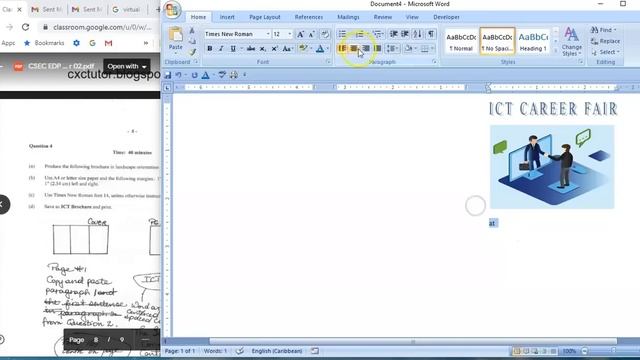Click the Clear Formatting icon
Image resolution: width=640 pixels, height=360 pixels.
(x=325, y=34)
